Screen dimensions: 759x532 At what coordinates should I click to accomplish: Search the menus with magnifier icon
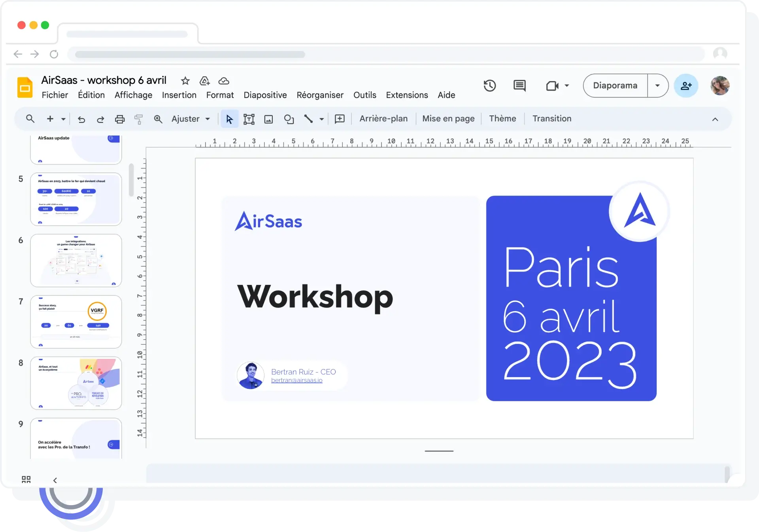coord(30,119)
